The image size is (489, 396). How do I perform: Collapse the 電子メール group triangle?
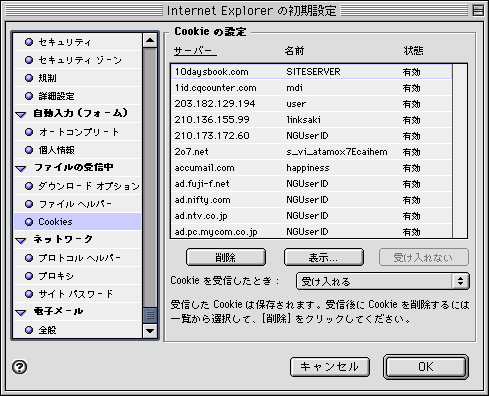pos(21,312)
